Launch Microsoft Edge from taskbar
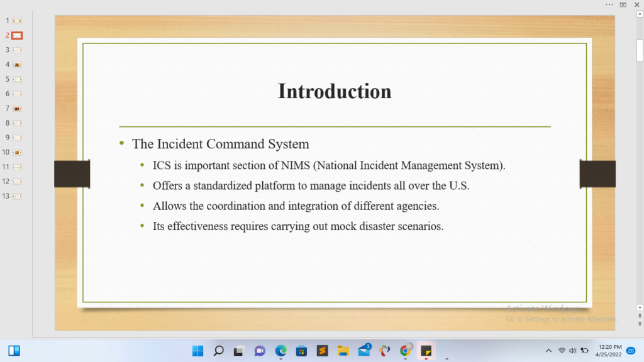 [280, 351]
